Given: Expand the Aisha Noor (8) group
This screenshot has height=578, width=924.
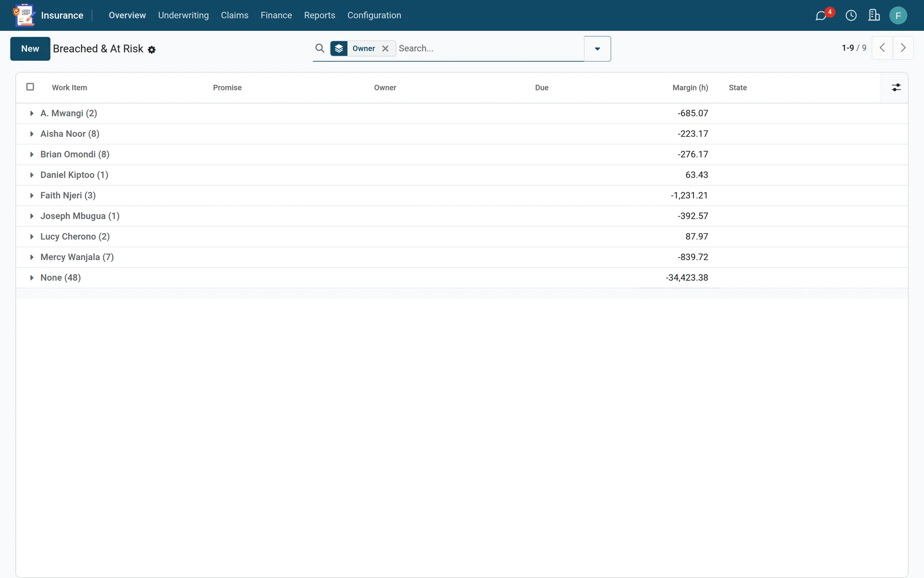Looking at the screenshot, I should point(462,134).
